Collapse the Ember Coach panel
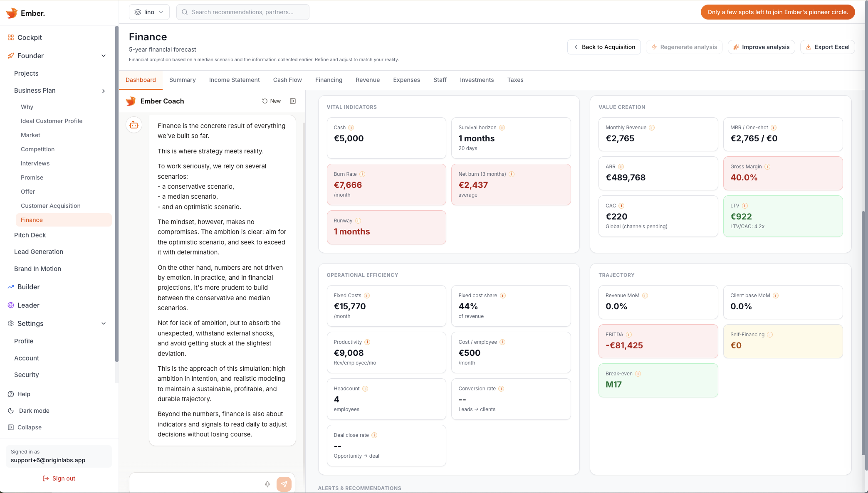868x493 pixels. [x=293, y=101]
